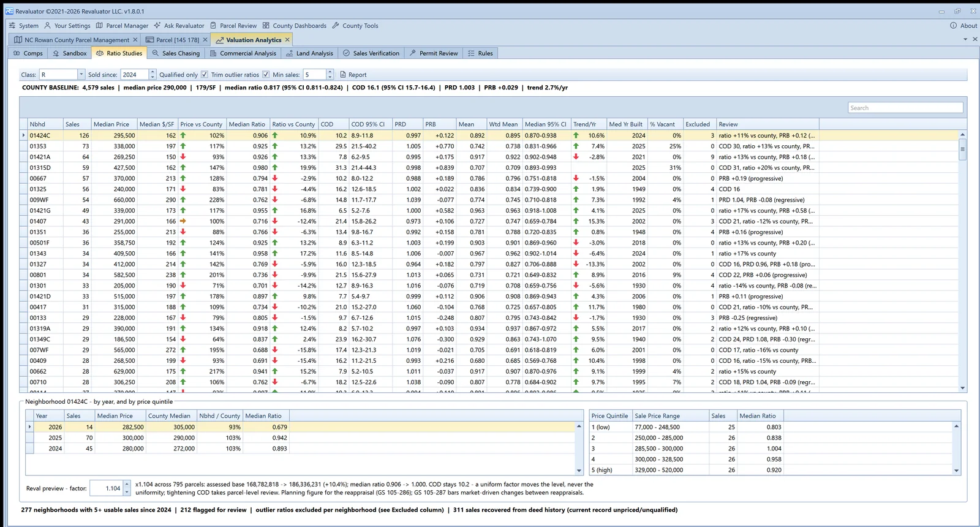Expand row indicator for 01424C
The height and width of the screenshot is (527, 980).
(24, 135)
